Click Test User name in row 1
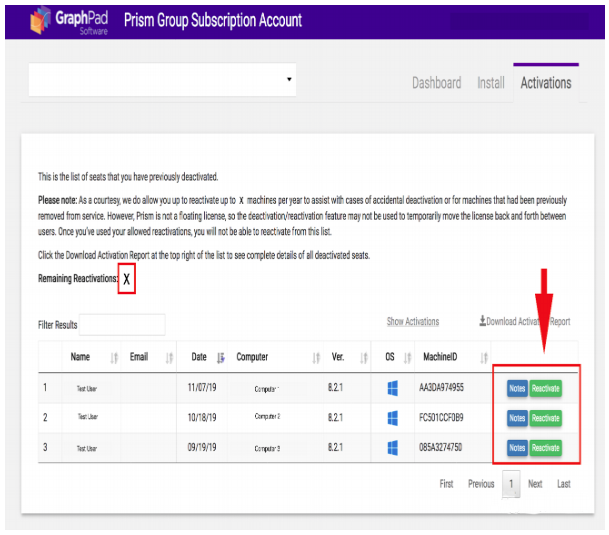 (x=87, y=389)
